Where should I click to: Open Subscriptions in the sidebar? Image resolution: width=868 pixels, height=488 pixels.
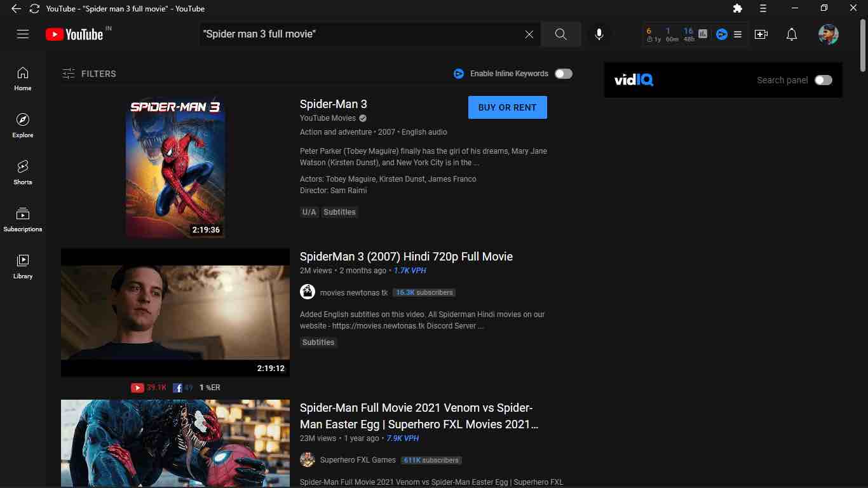coord(23,220)
